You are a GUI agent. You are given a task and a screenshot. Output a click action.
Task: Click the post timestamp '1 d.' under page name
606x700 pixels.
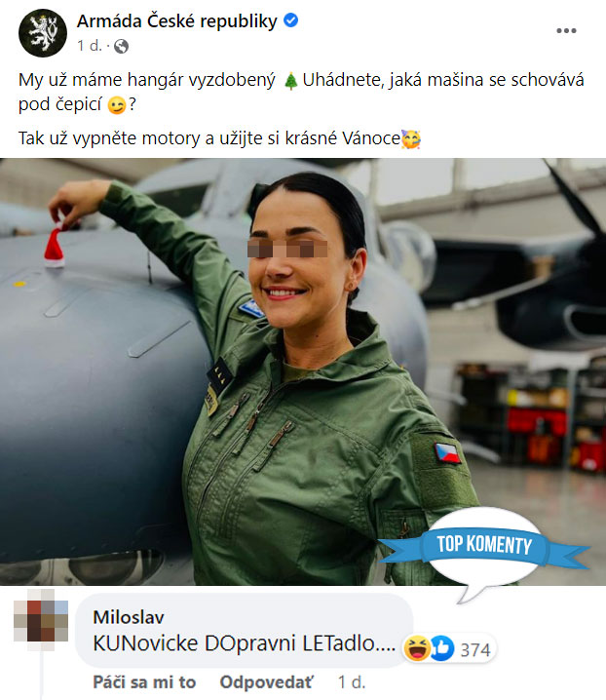(x=90, y=46)
